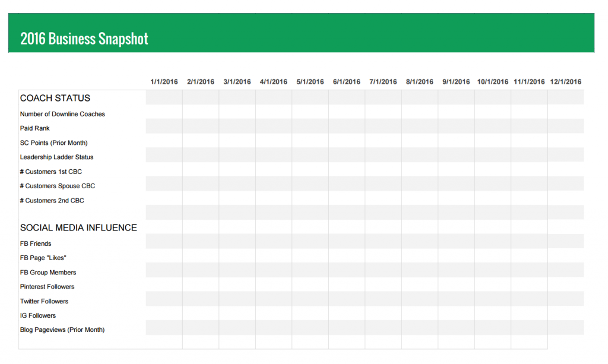Click IG Followers cell under 3/1/2016

point(237,313)
